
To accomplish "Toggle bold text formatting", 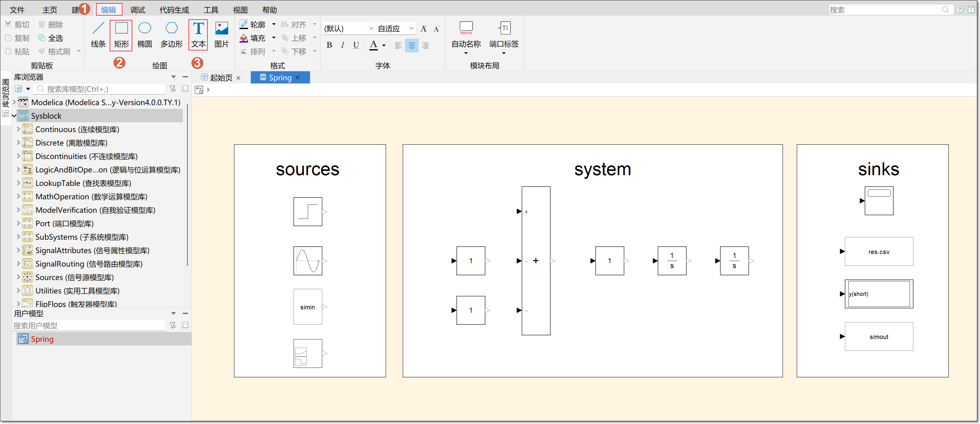I will coord(329,45).
